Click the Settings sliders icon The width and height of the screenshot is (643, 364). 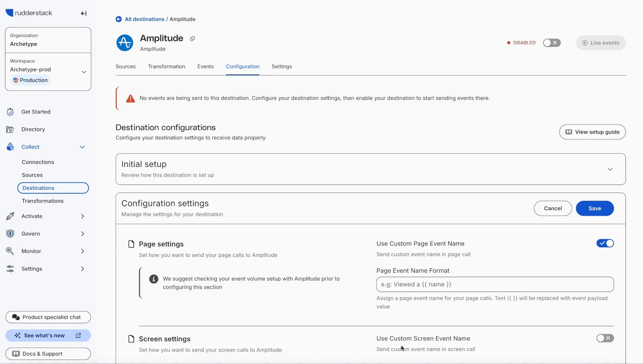click(x=10, y=269)
